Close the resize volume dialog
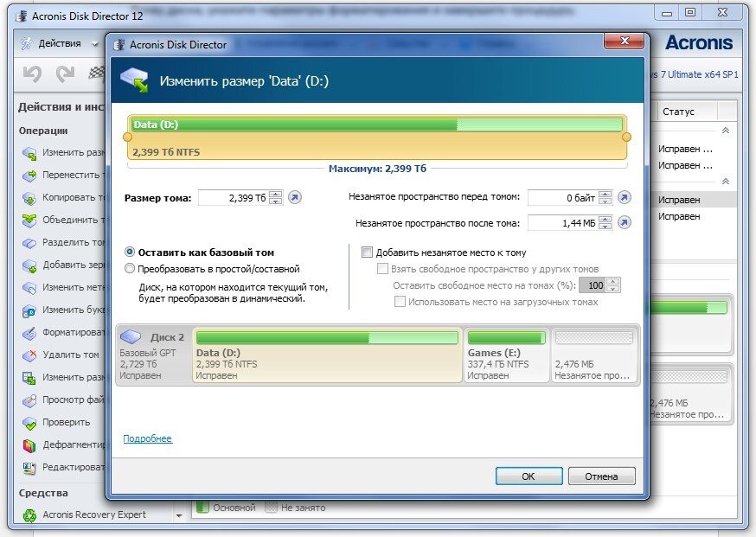Screen dimensions: 756x537 [x=624, y=41]
